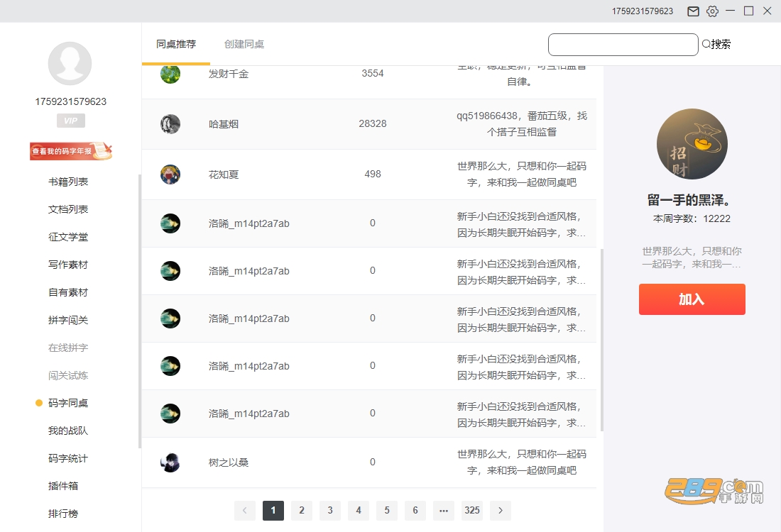Click the red 加入 button
This screenshot has width=781, height=532.
point(692,299)
